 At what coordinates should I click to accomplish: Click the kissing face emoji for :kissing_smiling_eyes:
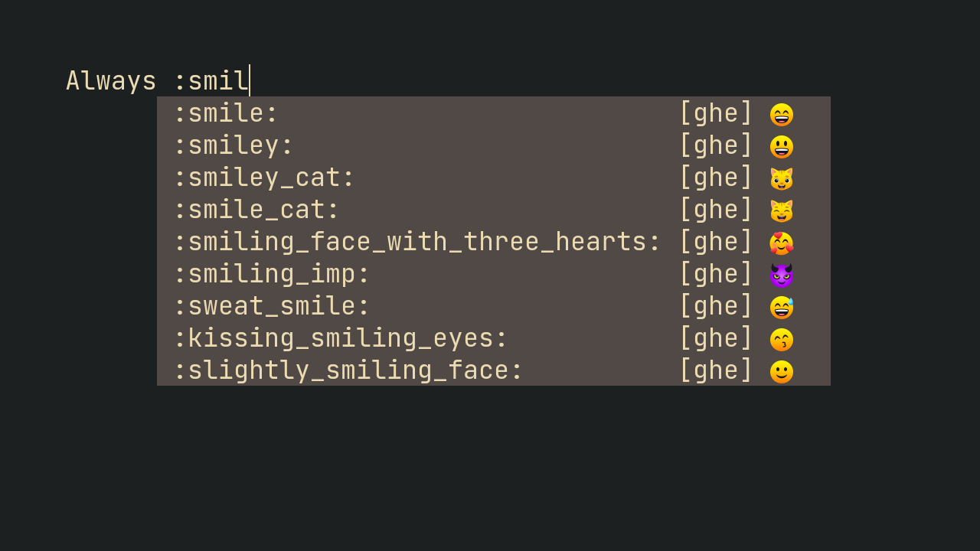tap(782, 338)
